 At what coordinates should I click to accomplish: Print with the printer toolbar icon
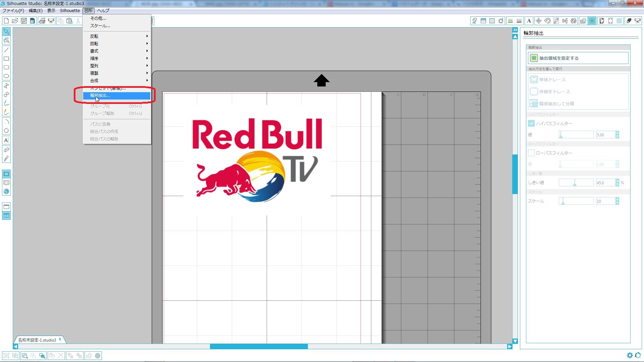(42, 21)
